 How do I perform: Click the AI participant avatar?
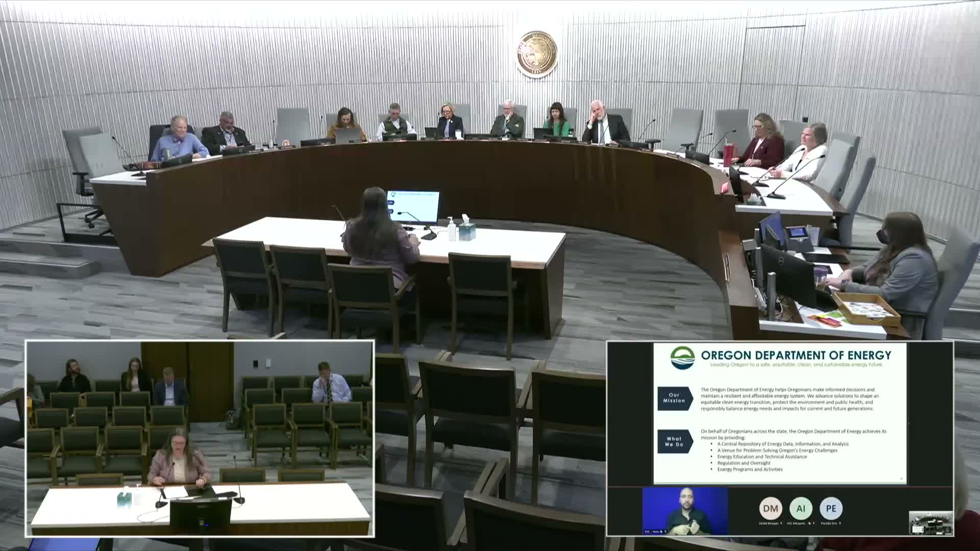[801, 508]
